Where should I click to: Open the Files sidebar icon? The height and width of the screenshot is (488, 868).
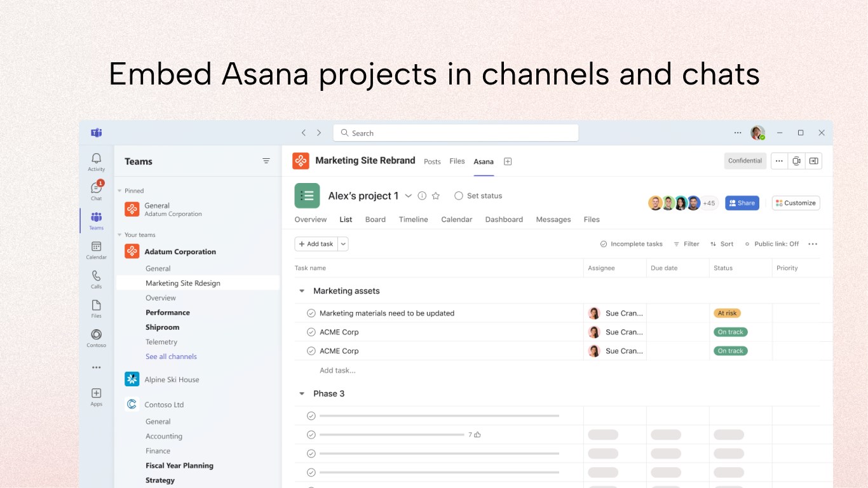pyautogui.click(x=96, y=308)
